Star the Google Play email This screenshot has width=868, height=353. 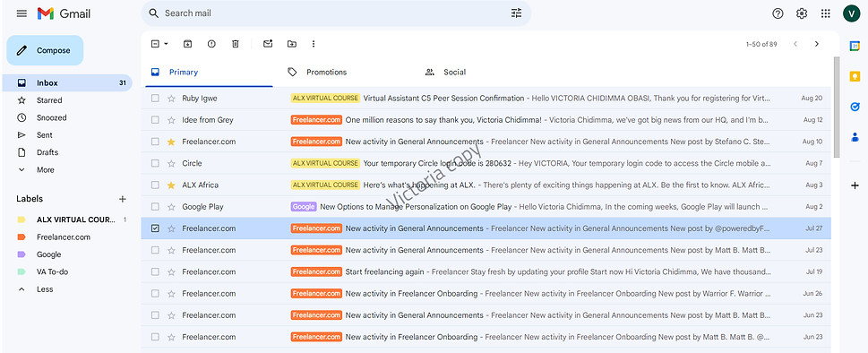pos(171,207)
